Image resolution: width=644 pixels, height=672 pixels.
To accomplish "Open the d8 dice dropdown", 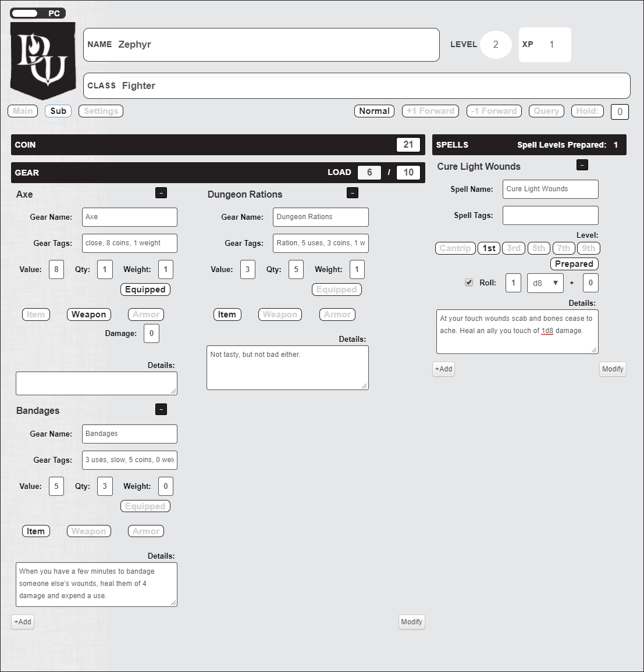I will coord(545,283).
